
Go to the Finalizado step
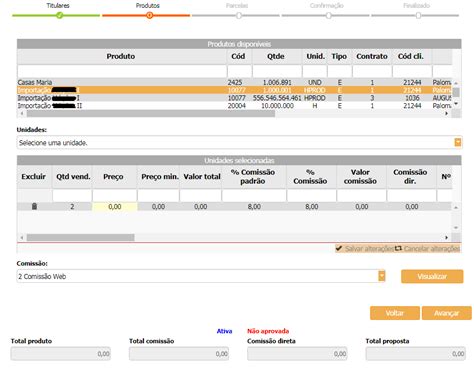[x=418, y=15]
